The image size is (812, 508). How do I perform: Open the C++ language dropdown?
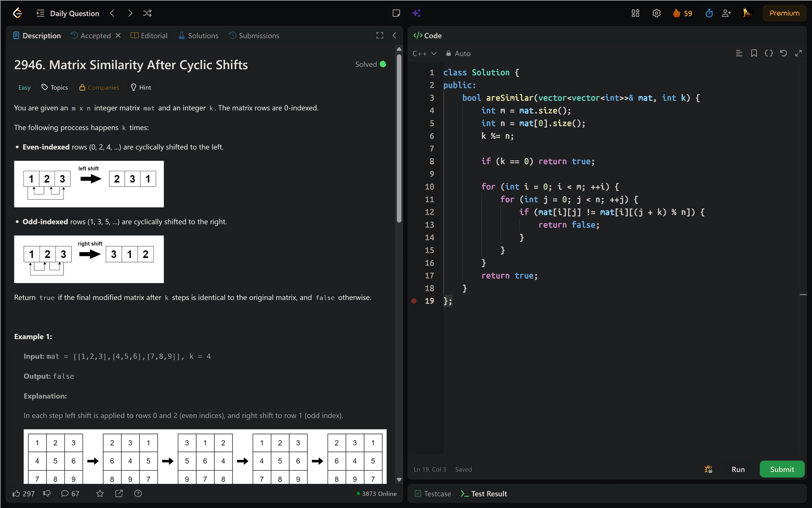point(424,53)
